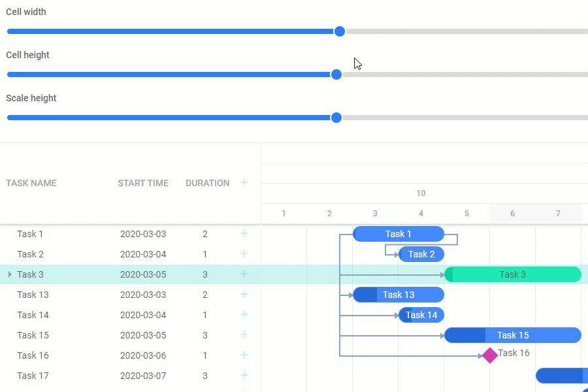Click Task 1's start date 2020-03-03

tap(143, 234)
